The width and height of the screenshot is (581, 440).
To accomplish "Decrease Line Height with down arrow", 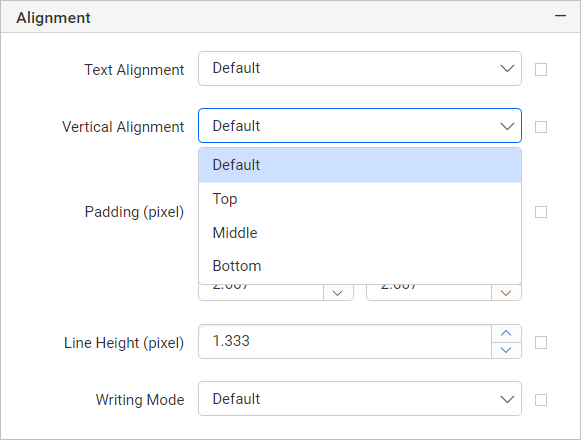I will coord(506,350).
